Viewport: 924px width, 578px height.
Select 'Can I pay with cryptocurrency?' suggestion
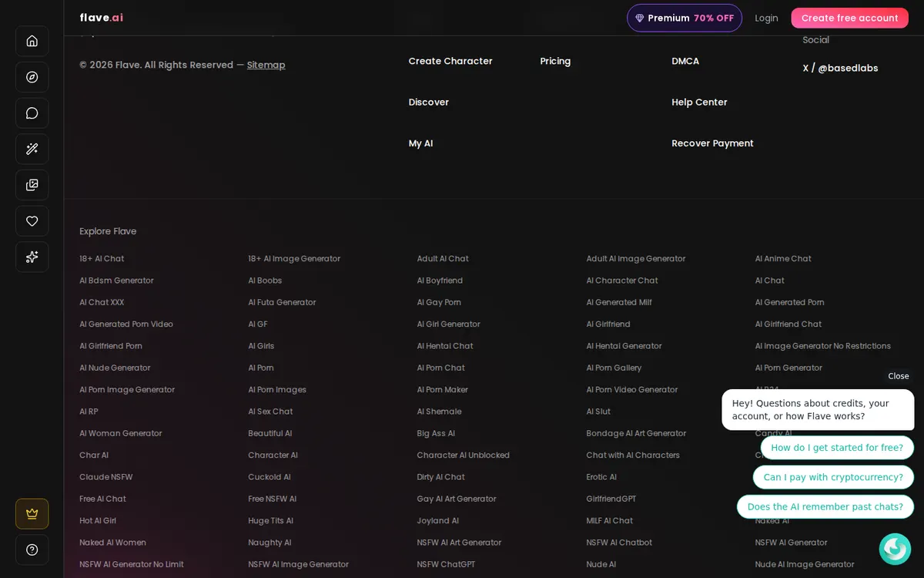[833, 477]
